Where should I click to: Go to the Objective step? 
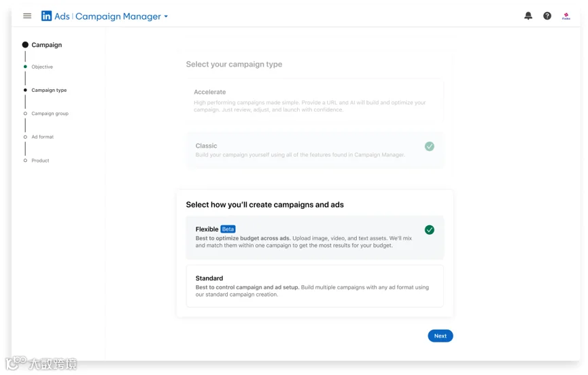tap(42, 67)
